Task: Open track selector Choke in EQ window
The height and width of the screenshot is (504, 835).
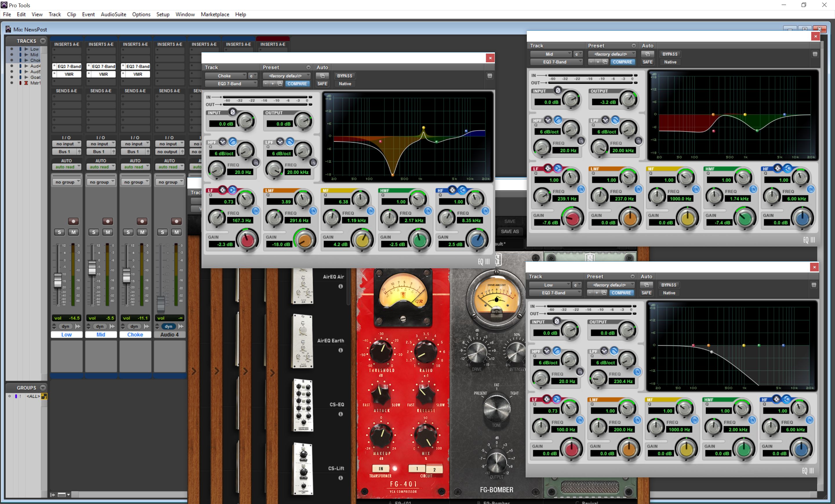Action: [226, 76]
